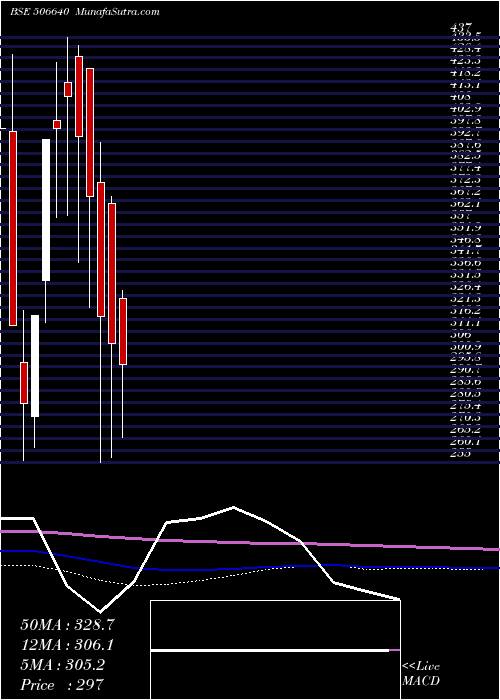Click the 413.1 price axis label
The height and width of the screenshot is (700, 500).
pyautogui.click(x=466, y=84)
